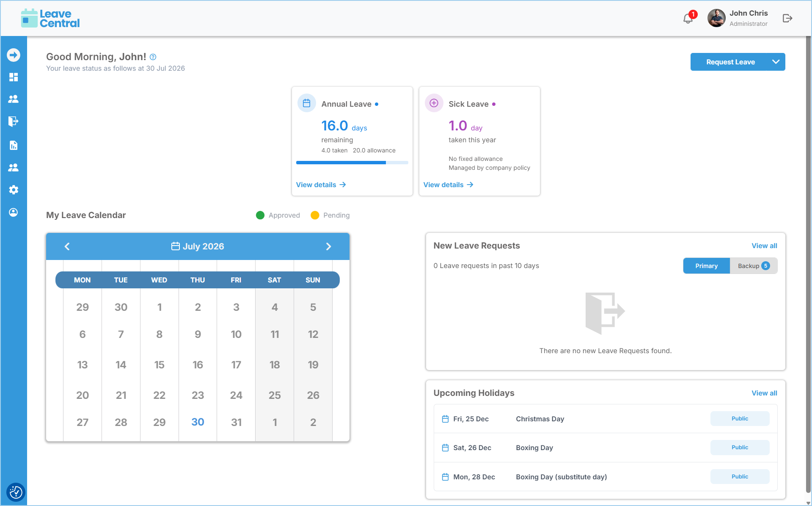Expand the Request Leave dropdown arrow
812x506 pixels.
click(x=776, y=62)
